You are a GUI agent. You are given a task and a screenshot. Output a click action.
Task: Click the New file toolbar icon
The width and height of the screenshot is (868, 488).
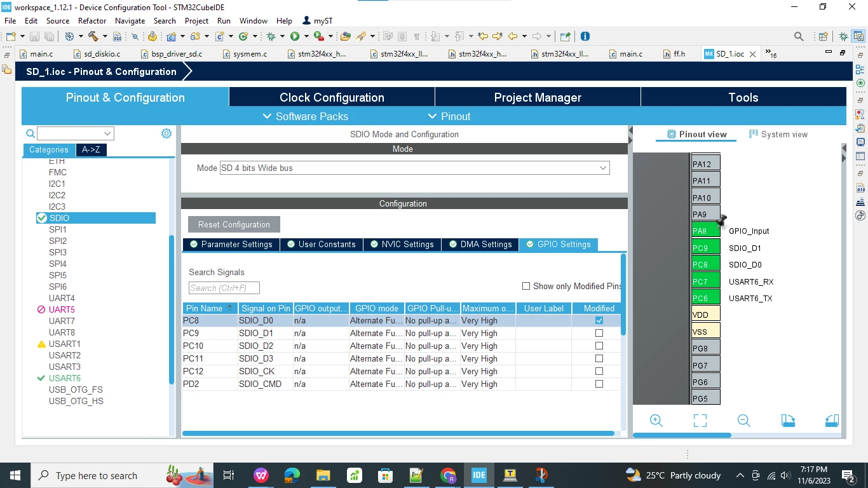pos(11,36)
